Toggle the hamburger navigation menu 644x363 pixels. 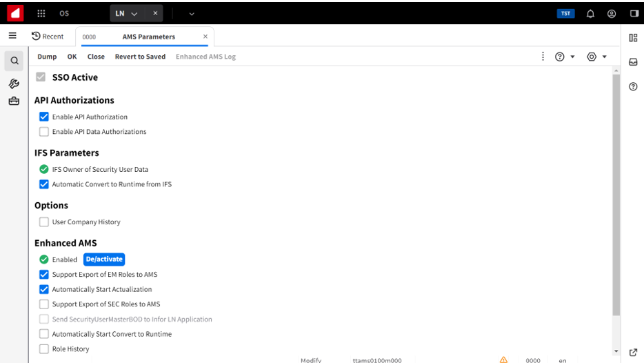tap(12, 36)
